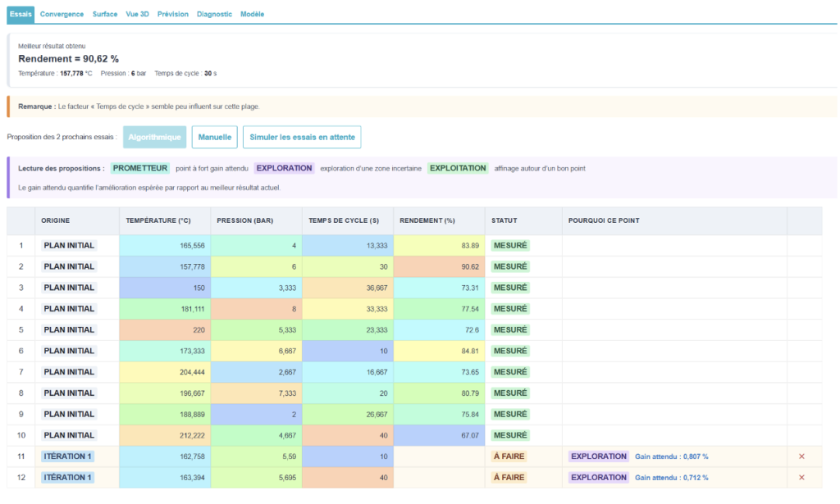The image size is (840, 504).
Task: Click the empty rendement cell of row 12
Action: point(440,477)
